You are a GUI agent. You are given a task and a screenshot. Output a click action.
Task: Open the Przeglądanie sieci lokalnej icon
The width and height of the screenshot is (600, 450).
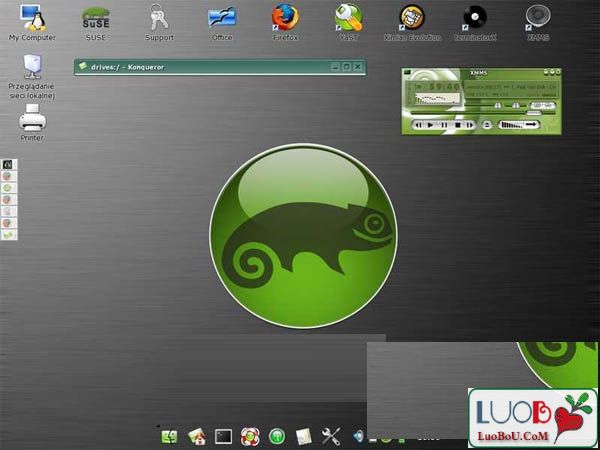click(32, 77)
